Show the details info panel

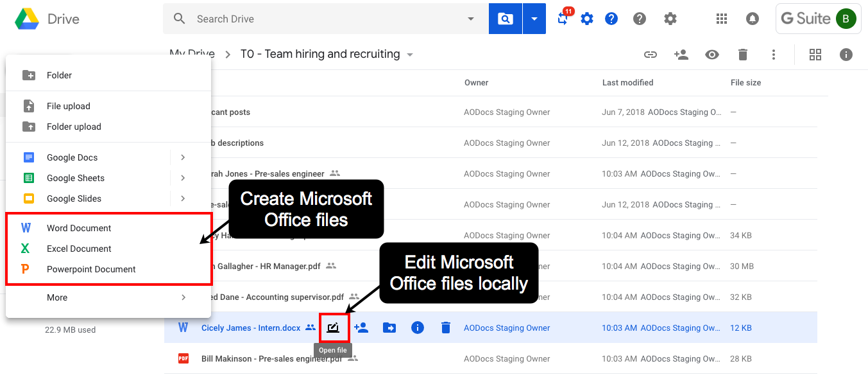846,55
